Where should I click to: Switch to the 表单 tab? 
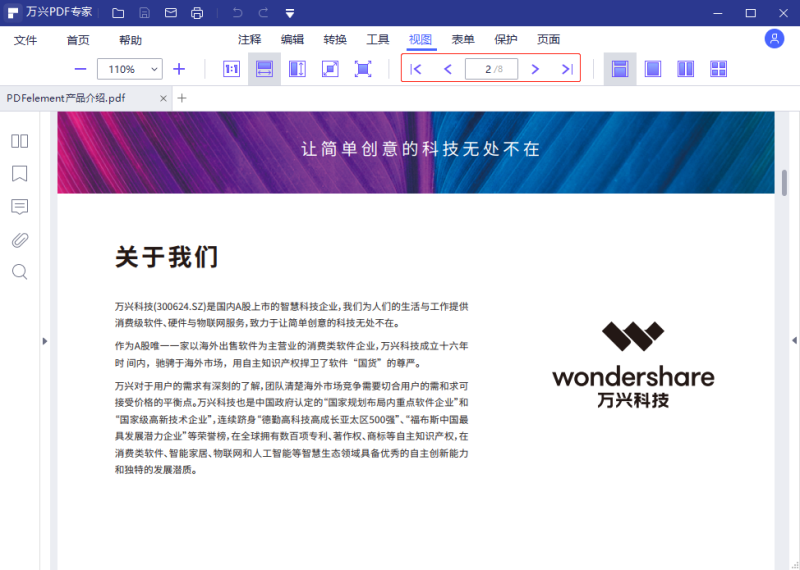463,39
